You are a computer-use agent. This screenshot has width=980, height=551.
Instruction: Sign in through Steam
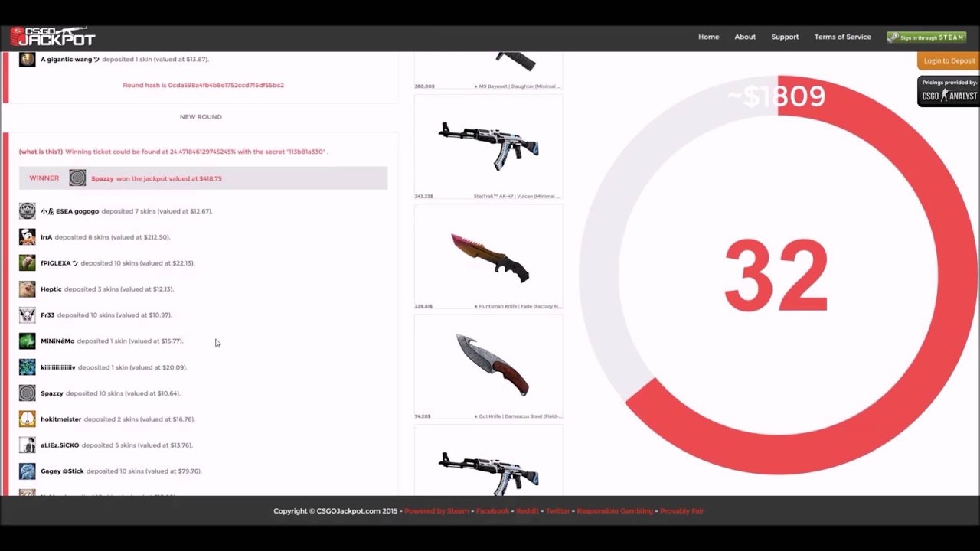[x=926, y=37]
